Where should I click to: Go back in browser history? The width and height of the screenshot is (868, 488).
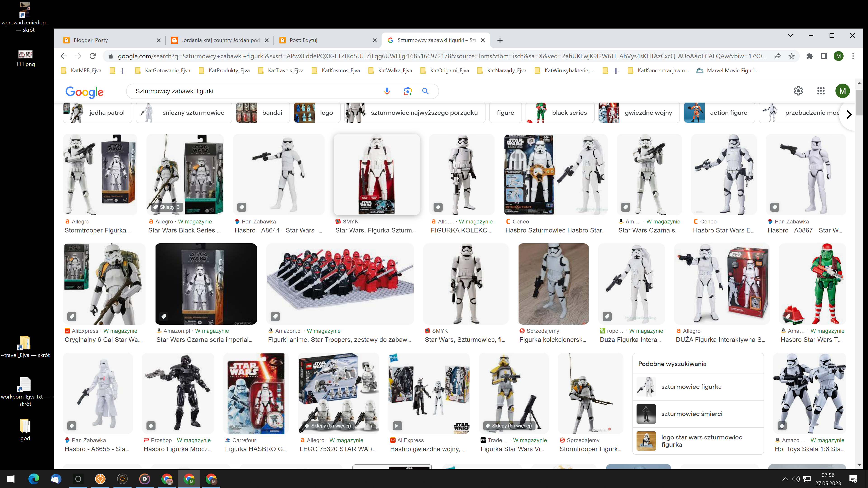point(64,56)
